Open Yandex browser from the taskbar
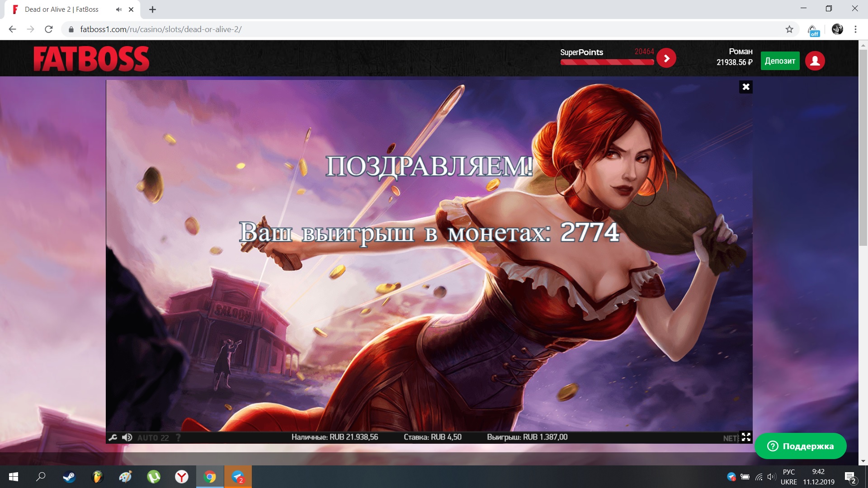This screenshot has width=868, height=488. [182, 477]
